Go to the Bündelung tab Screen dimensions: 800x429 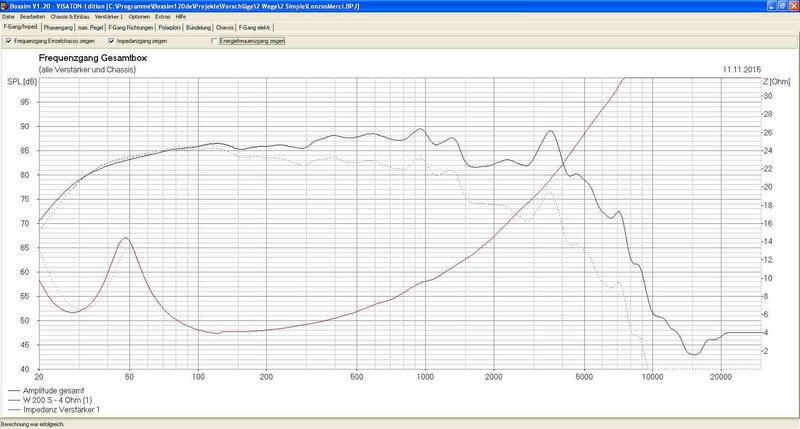[x=199, y=28]
